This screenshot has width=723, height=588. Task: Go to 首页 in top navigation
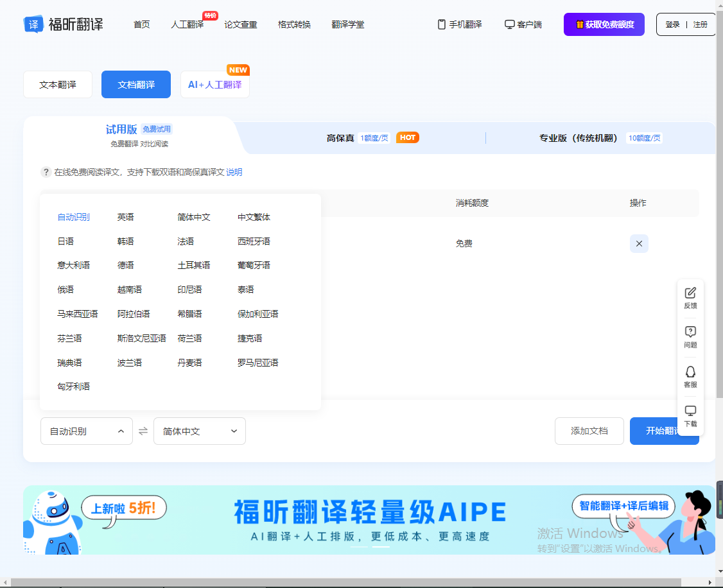[141, 24]
